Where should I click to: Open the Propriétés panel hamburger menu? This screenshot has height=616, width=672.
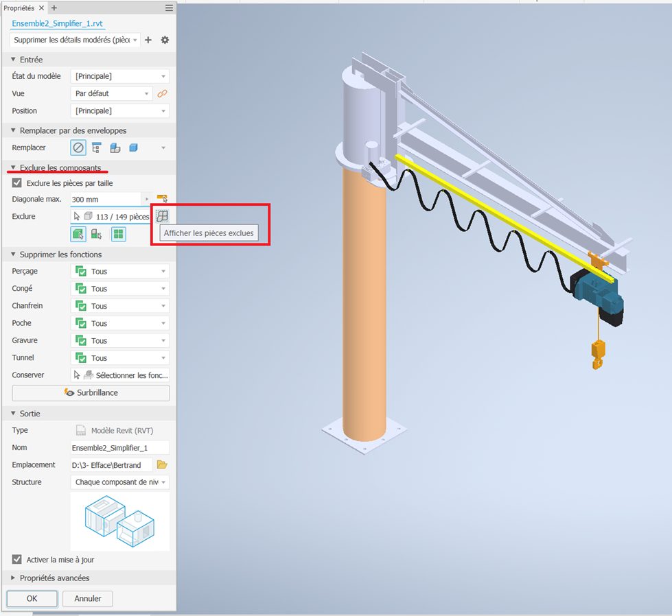170,8
